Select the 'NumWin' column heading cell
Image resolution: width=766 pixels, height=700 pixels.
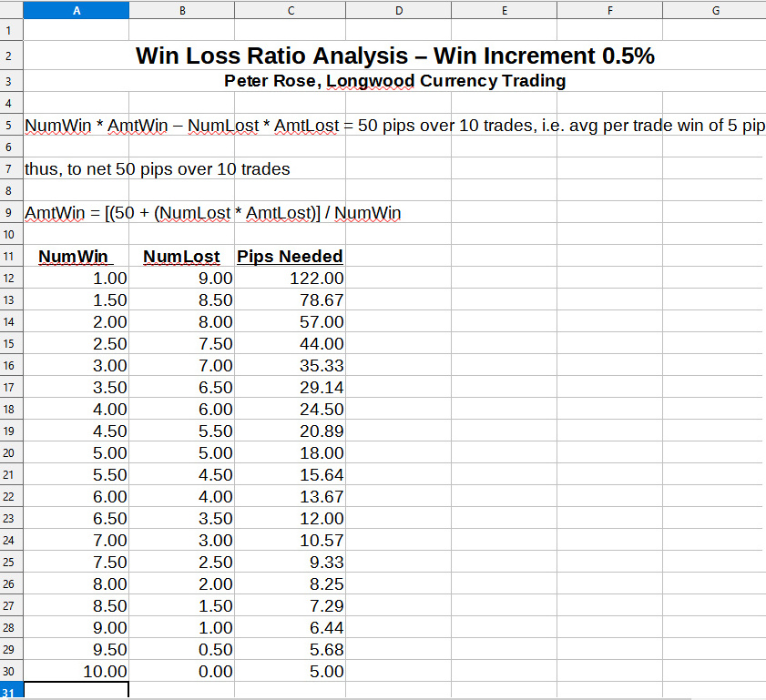click(x=76, y=257)
